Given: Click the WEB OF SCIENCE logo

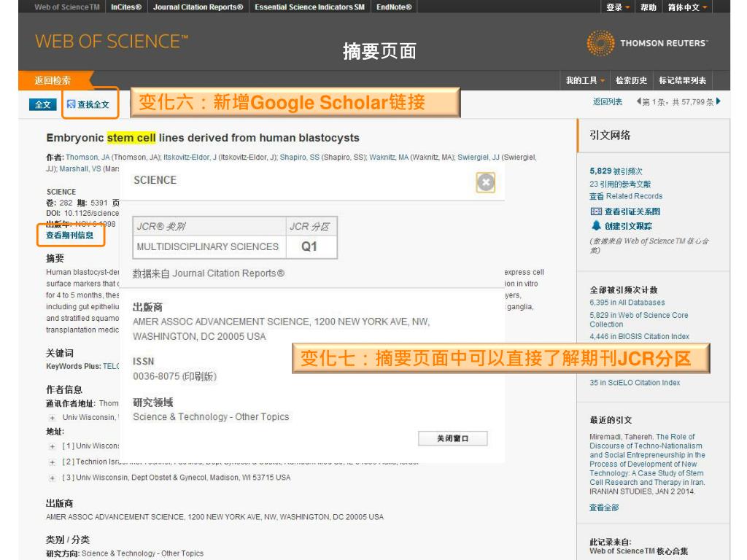Looking at the screenshot, I should point(112,42).
